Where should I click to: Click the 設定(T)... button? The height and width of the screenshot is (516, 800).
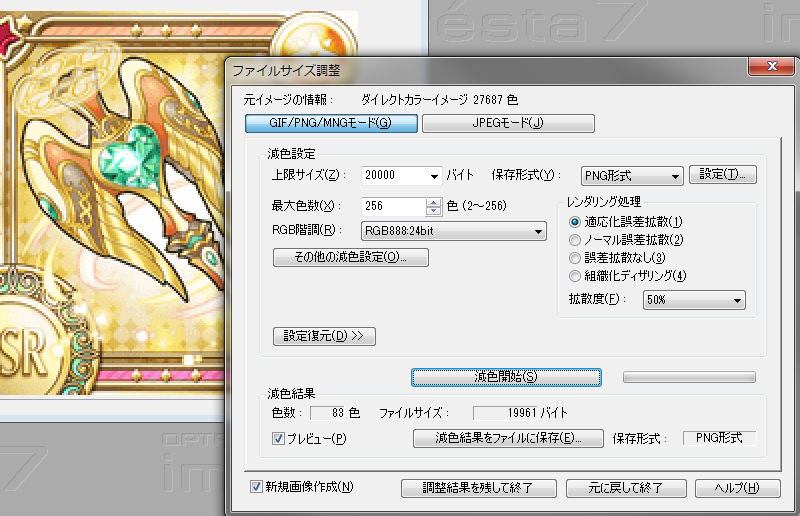[x=722, y=175]
